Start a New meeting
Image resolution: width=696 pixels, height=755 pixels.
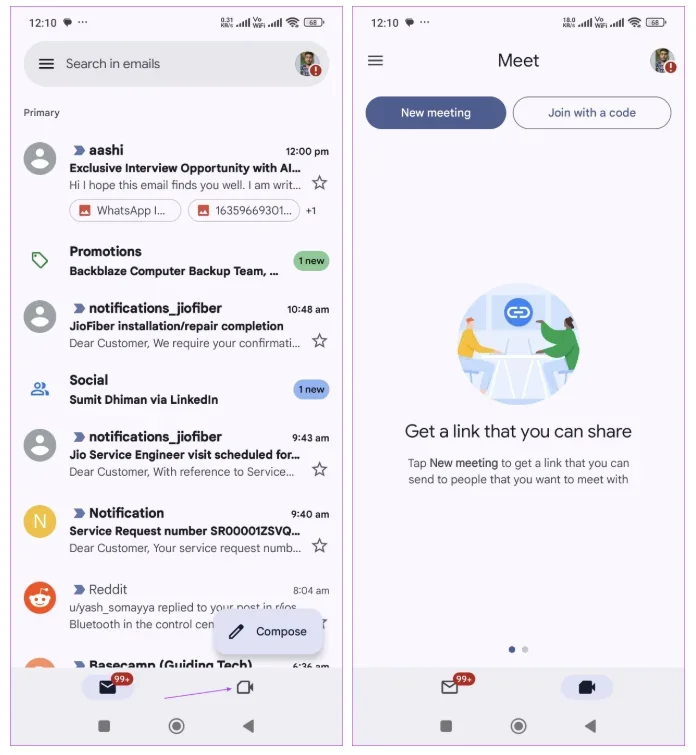point(435,113)
